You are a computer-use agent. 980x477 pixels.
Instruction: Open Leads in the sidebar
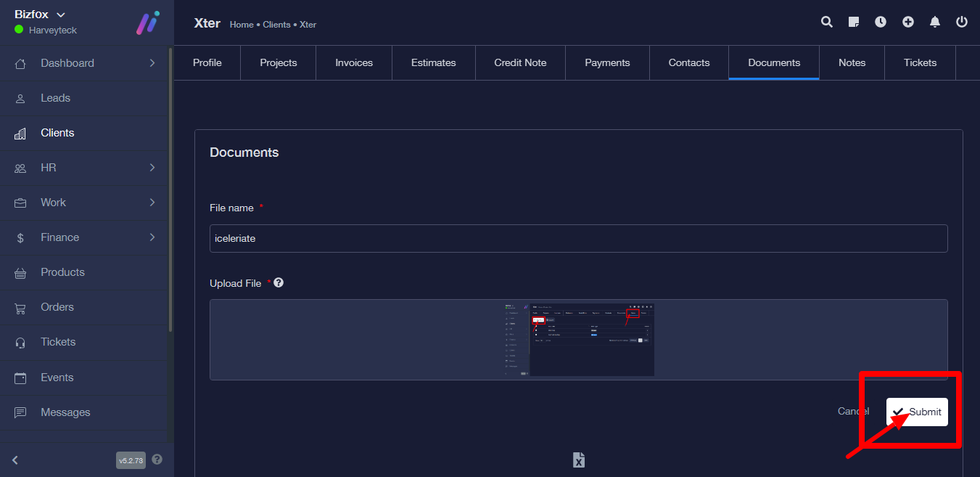(x=55, y=98)
